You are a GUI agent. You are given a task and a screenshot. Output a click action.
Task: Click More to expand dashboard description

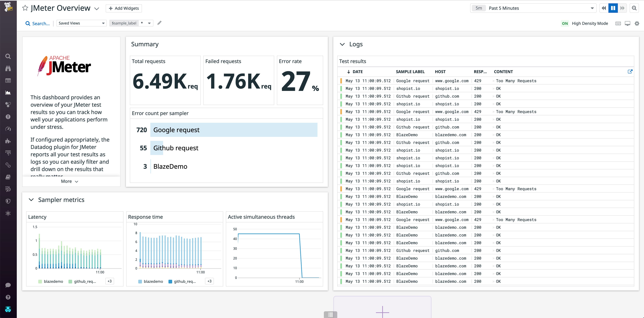(69, 181)
